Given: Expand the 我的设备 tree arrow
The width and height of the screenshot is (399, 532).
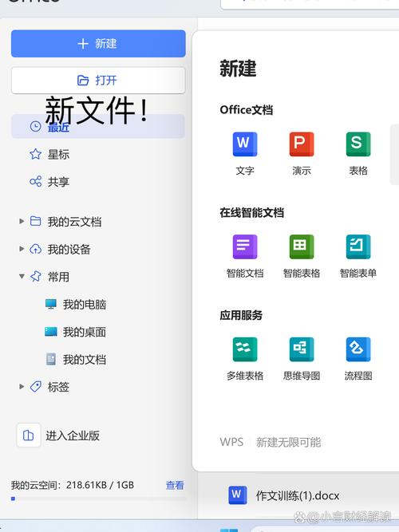Looking at the screenshot, I should coord(22,249).
